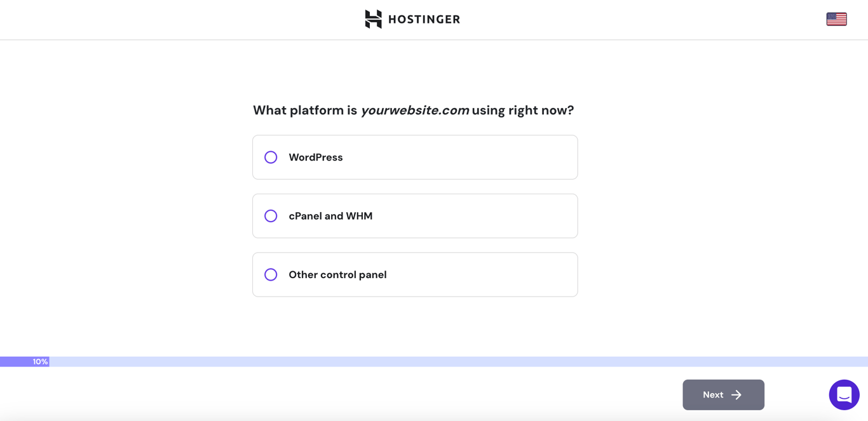Viewport: 868px width, 421px height.
Task: Click the yourwebsite.com text in the question
Action: click(x=415, y=110)
